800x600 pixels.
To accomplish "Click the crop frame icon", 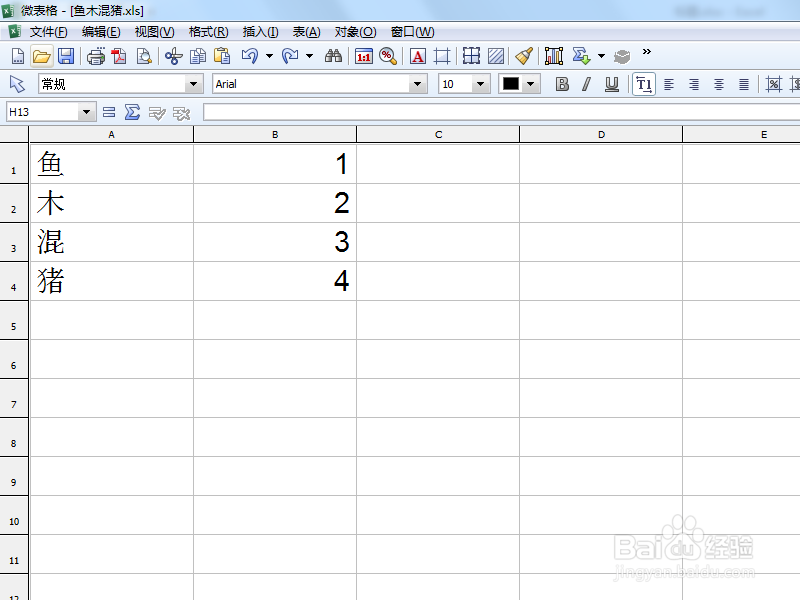I will pos(442,56).
